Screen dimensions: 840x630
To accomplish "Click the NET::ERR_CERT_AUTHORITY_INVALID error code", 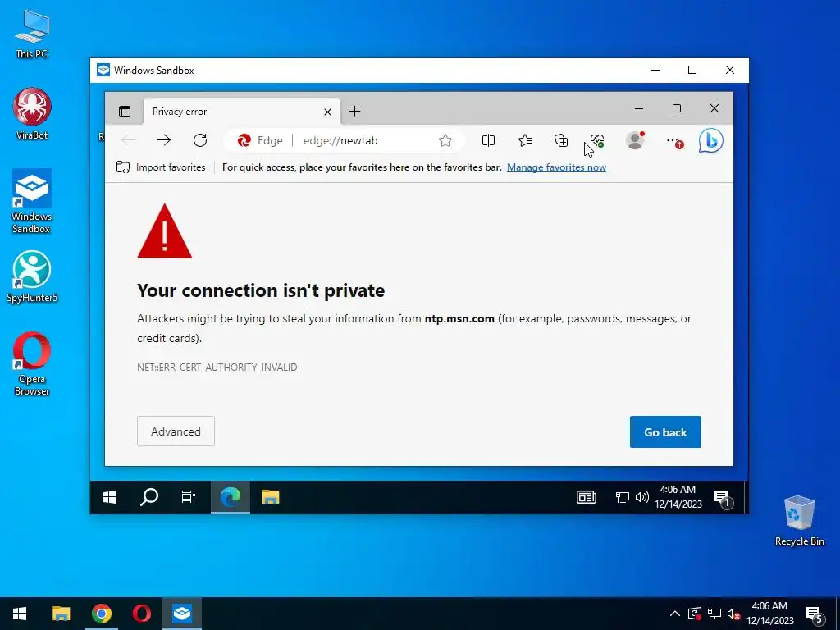I will [217, 367].
